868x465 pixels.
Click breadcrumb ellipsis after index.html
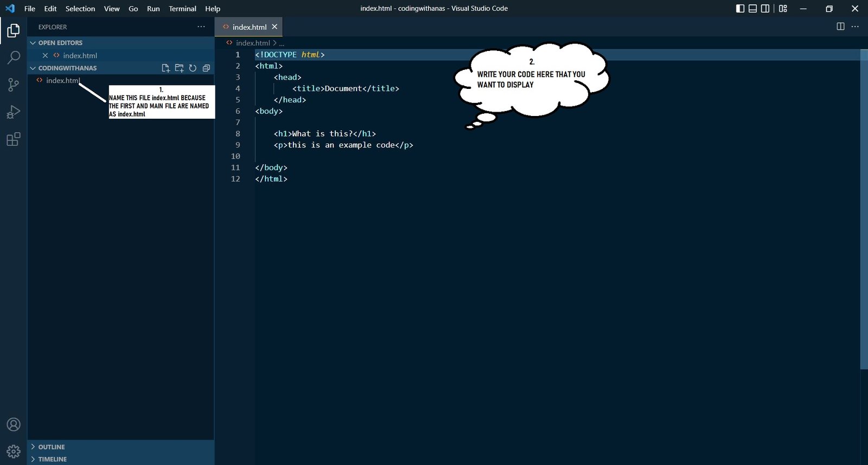click(282, 43)
